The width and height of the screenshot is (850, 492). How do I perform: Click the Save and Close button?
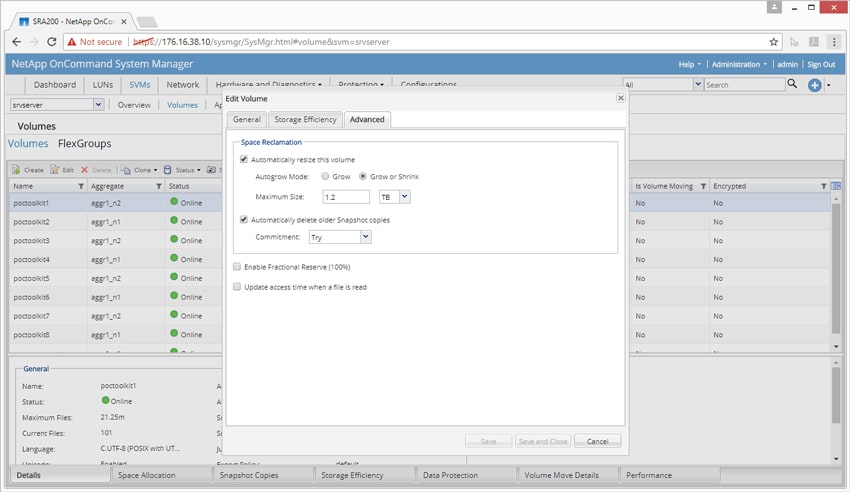(543, 441)
